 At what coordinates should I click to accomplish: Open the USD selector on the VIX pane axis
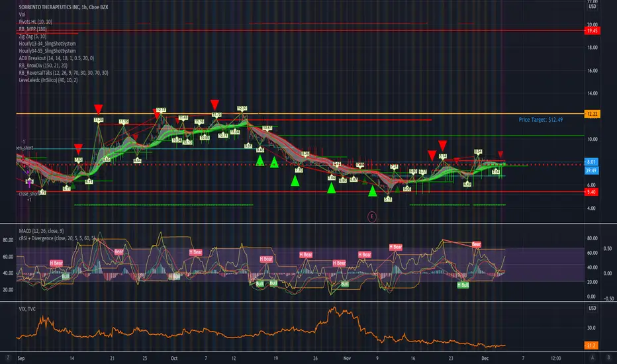click(593, 308)
